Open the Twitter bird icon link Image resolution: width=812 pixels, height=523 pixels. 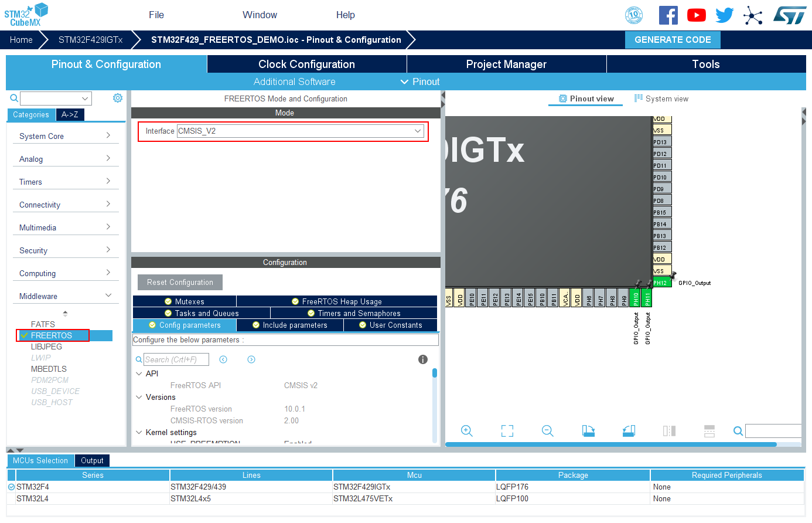click(x=725, y=15)
